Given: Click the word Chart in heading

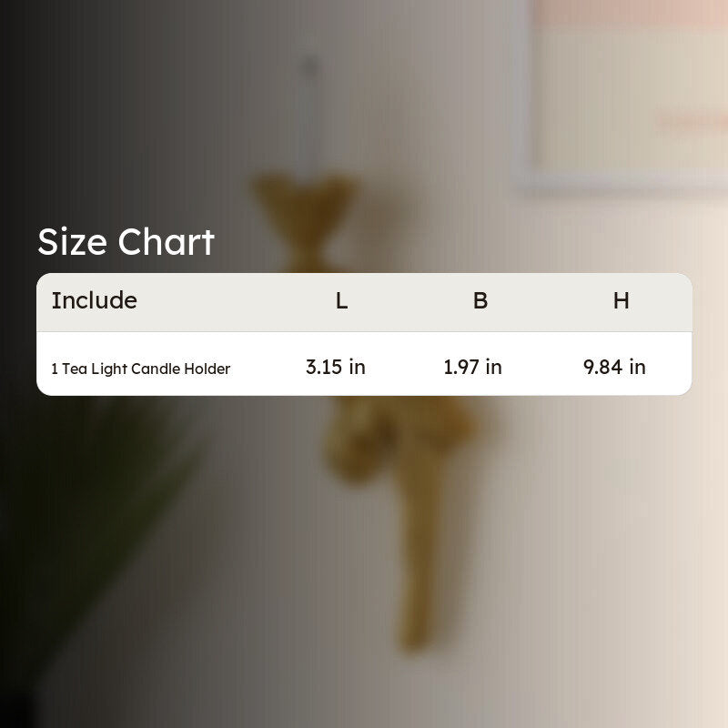Looking at the screenshot, I should [166, 242].
